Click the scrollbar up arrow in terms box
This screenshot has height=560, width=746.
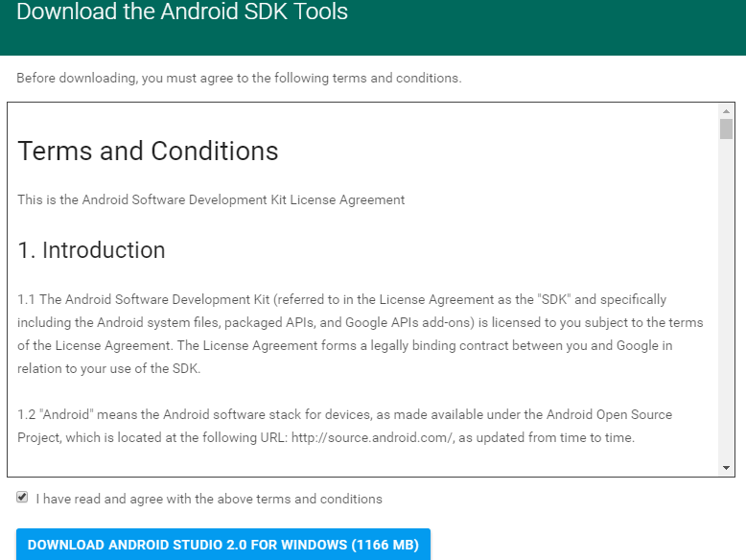point(726,111)
